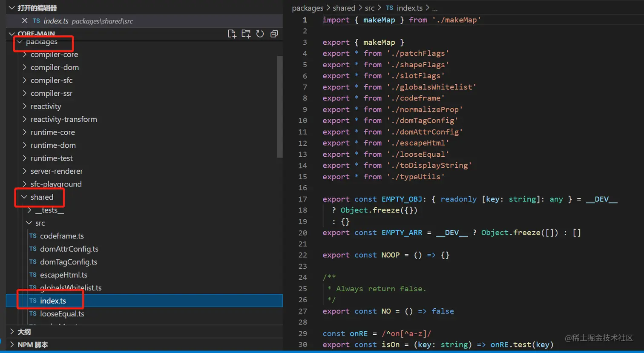This screenshot has width=644, height=353.
Task: Collapse the 打开的编辑器 section
Action: click(12, 8)
